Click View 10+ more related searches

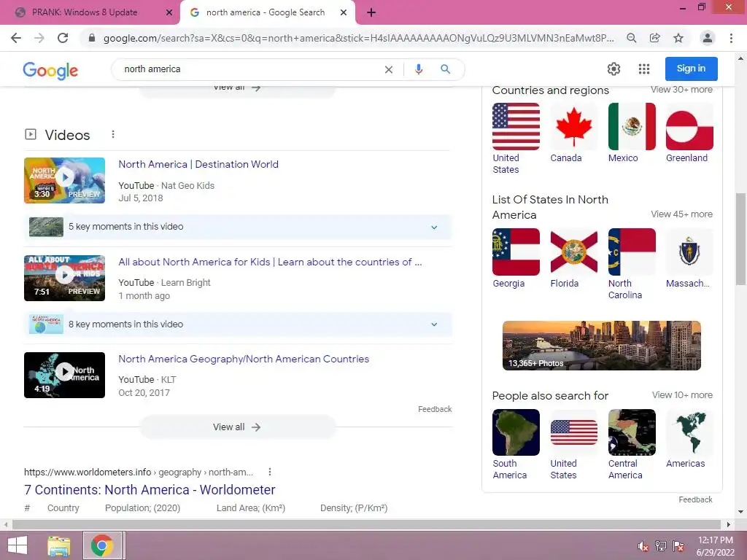682,394
